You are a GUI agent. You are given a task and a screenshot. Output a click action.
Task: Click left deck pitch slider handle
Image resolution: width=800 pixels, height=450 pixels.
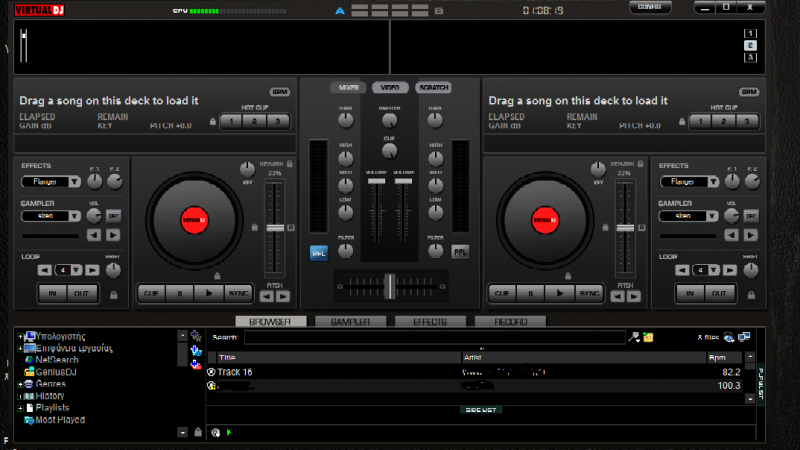[x=275, y=228]
